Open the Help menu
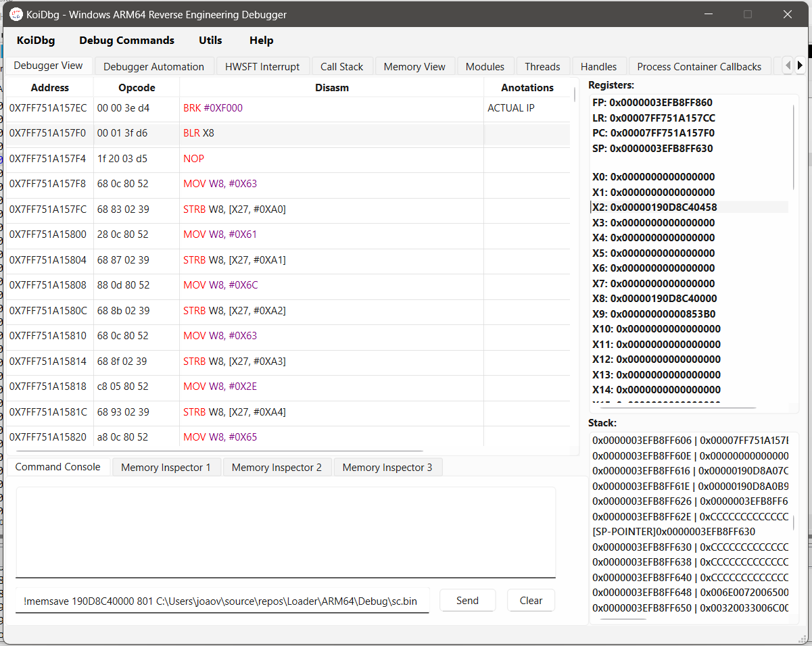 (261, 41)
